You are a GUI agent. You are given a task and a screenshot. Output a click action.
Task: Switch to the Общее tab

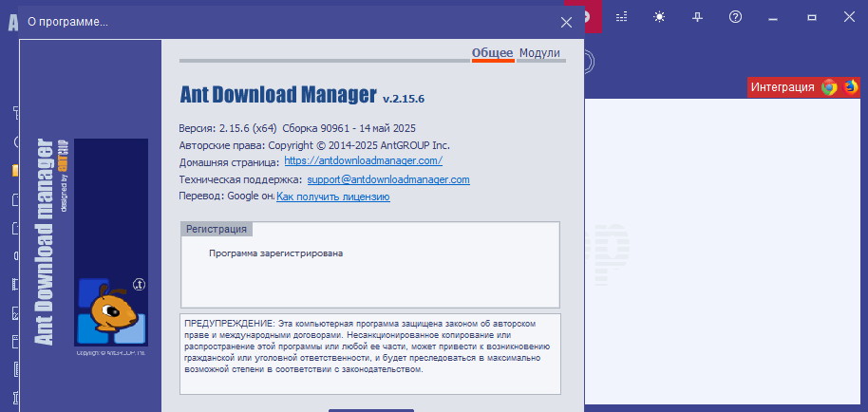pos(493,53)
